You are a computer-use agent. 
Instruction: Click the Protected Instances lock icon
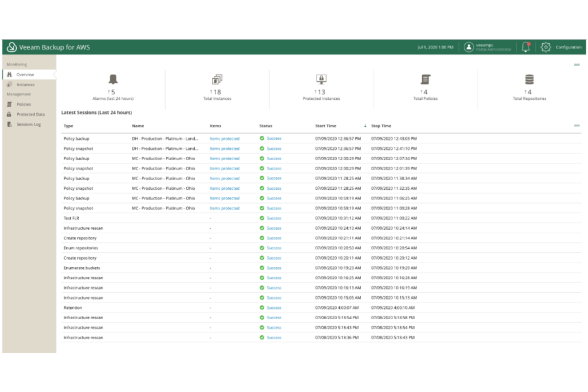click(x=320, y=79)
